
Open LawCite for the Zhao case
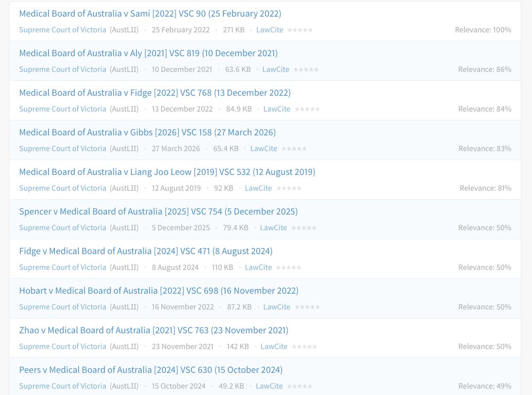pyautogui.click(x=274, y=346)
